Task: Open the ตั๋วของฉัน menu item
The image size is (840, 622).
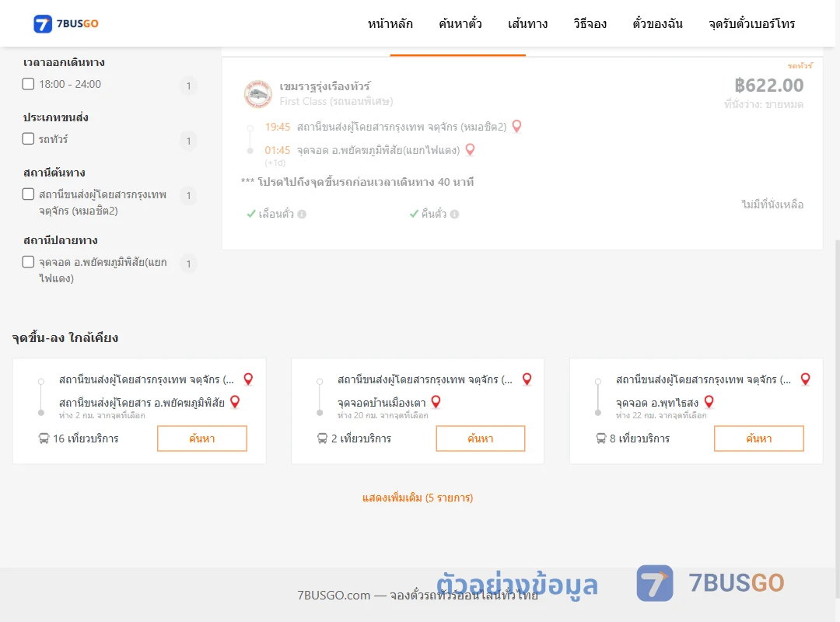Action: point(657,23)
